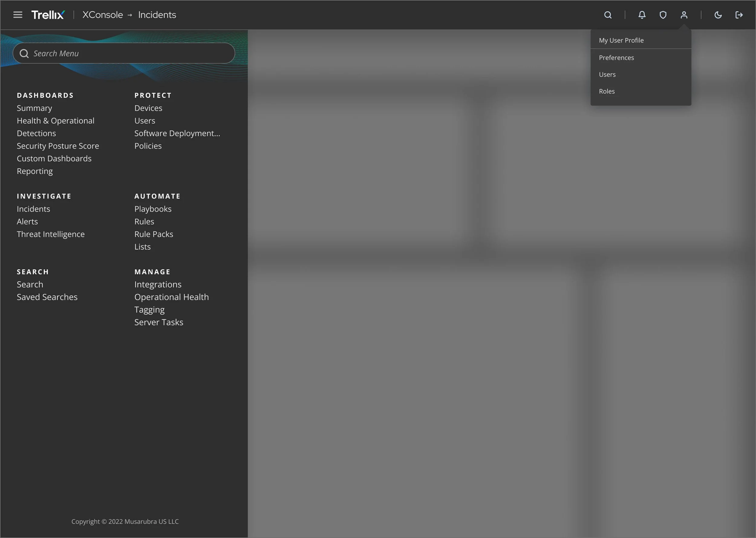Click the shield icon in header
This screenshot has width=756, height=538.
(663, 15)
